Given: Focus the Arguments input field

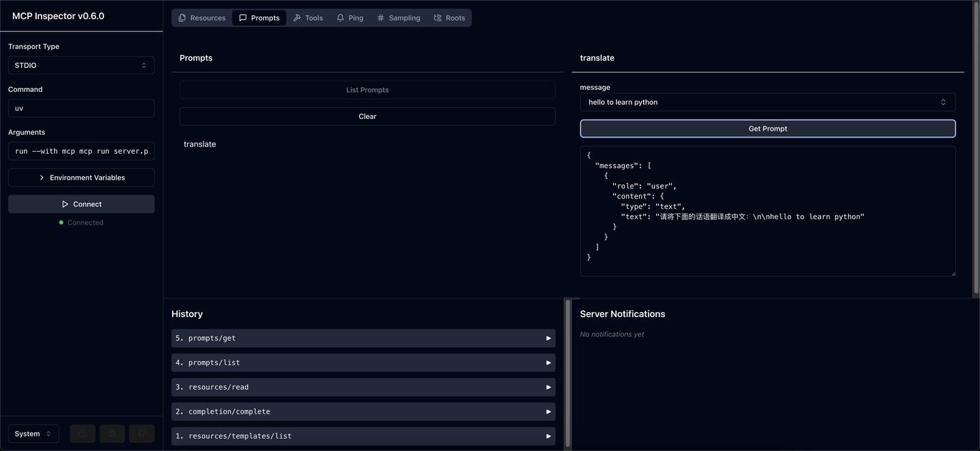Looking at the screenshot, I should click(81, 151).
